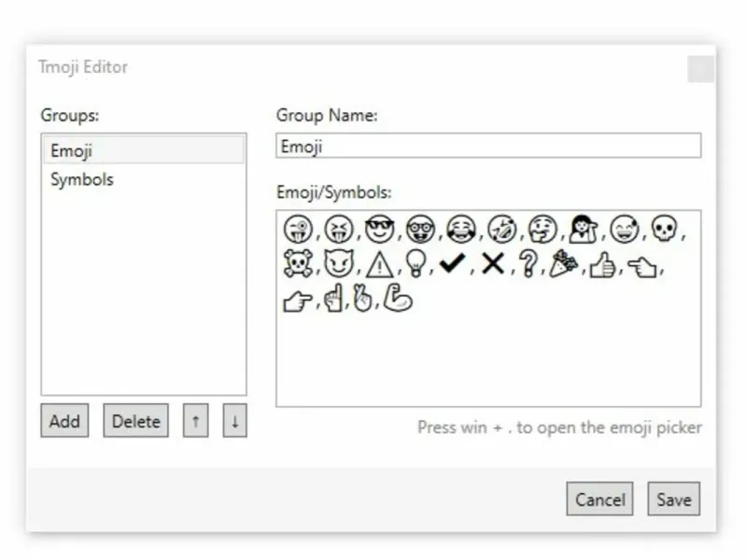Image resolution: width=747 pixels, height=560 pixels.
Task: Click the smiling devil face emoji
Action: tap(338, 265)
